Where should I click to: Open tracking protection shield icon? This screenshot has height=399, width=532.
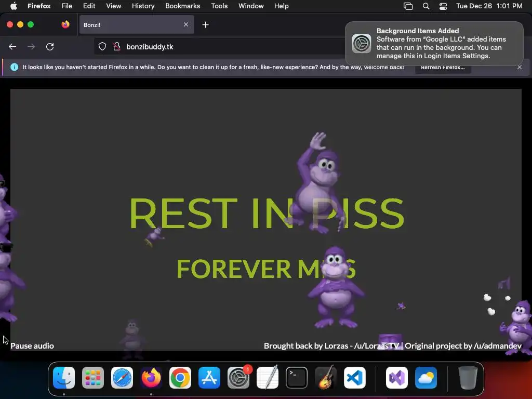pos(102,46)
